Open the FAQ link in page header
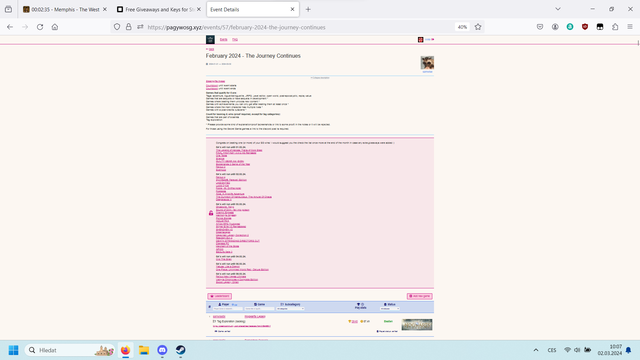640x360 pixels. tap(235, 40)
